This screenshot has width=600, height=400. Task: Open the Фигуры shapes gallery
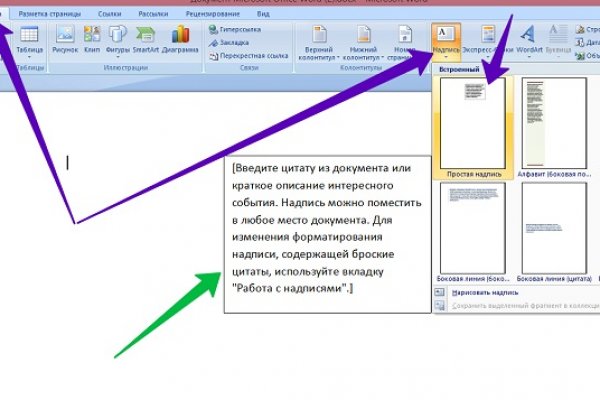pyautogui.click(x=118, y=42)
